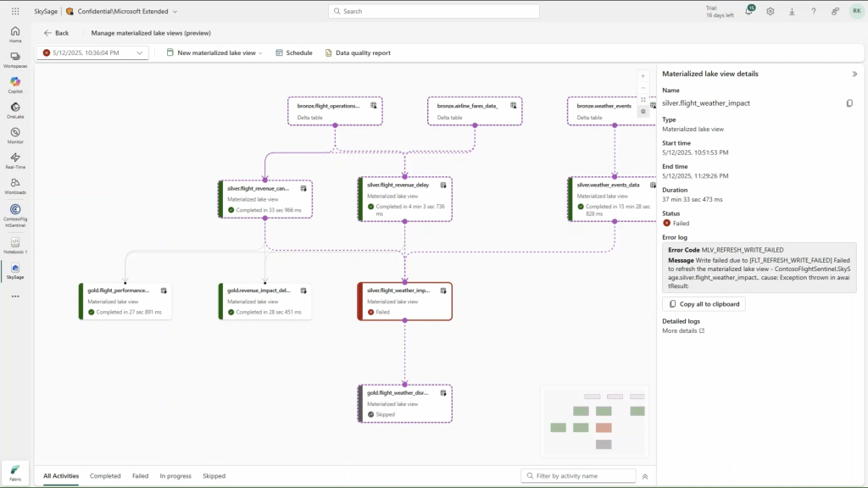Click the start time 5/12/2025, 10:51:53 PM

pyautogui.click(x=695, y=152)
